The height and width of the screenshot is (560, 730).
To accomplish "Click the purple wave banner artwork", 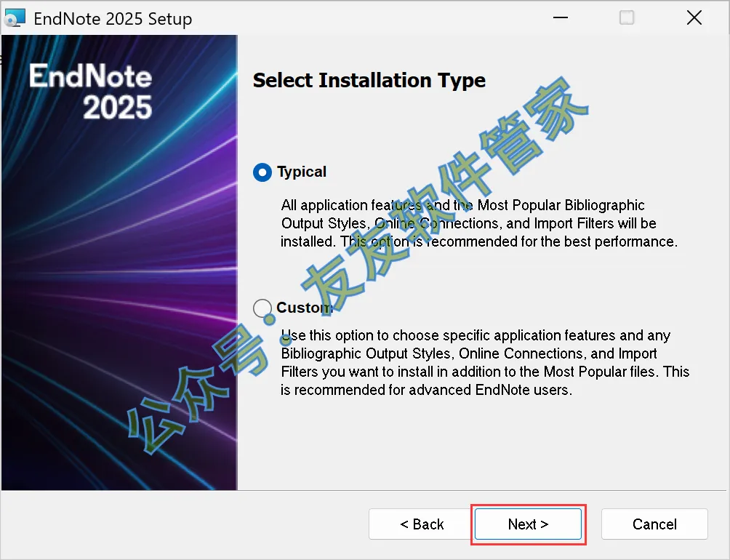I will click(x=116, y=327).
